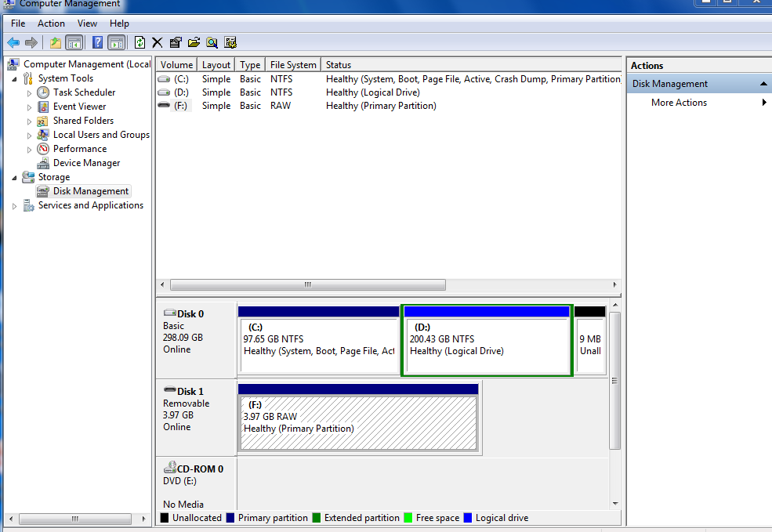The width and height of the screenshot is (772, 532).
Task: Sort by the Layout column header
Action: click(x=216, y=64)
